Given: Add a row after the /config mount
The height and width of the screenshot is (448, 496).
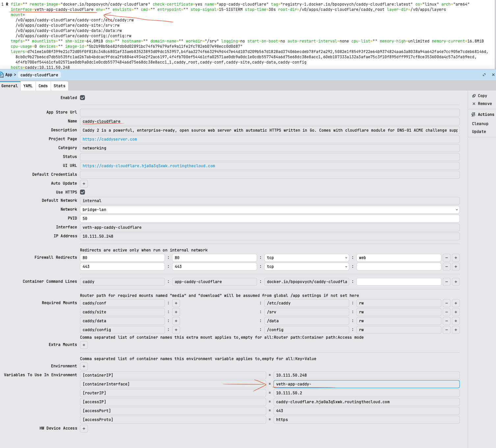Looking at the screenshot, I should (456, 330).
